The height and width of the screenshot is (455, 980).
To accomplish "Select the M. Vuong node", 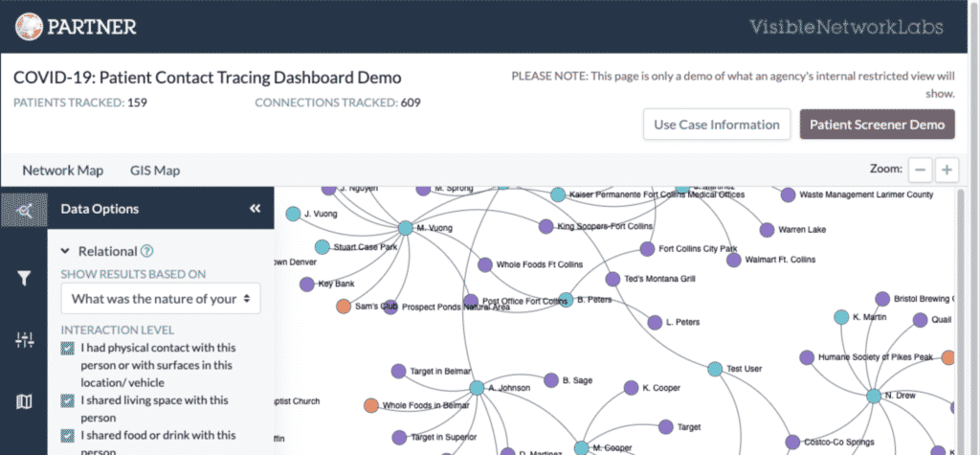I will [405, 228].
